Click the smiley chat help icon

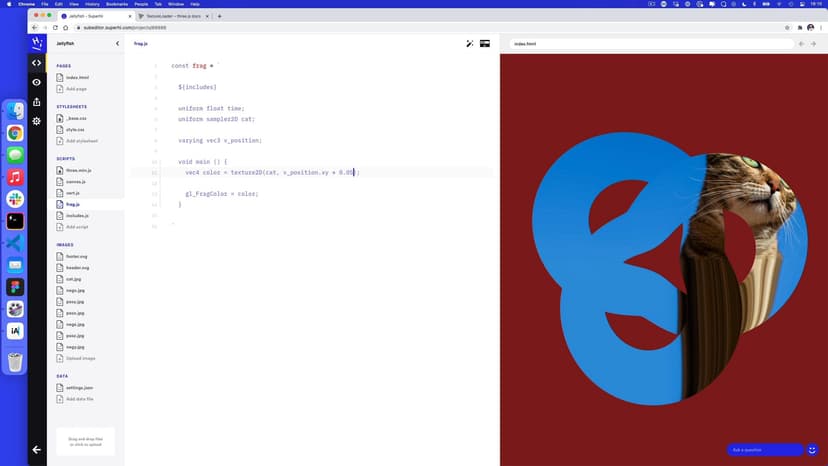[x=813, y=449]
